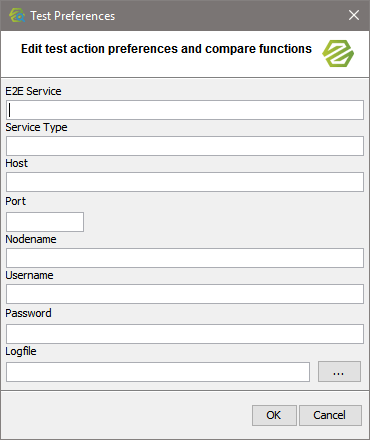This screenshot has width=370, height=440.
Task: Dismiss the dialog with Cancel
Action: coord(330,415)
